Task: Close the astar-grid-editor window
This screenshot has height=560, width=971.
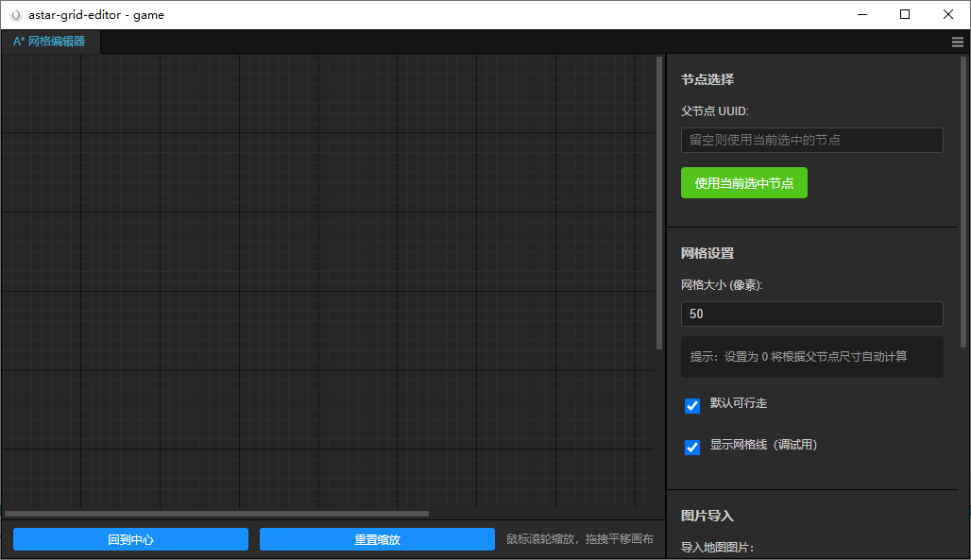Action: tap(948, 15)
